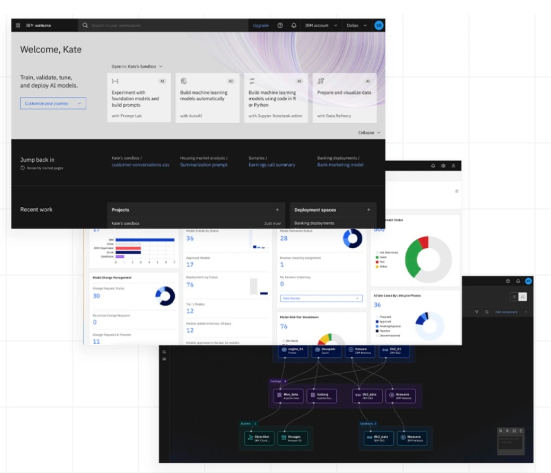Click the help question mark icon
551x473 pixels.
click(x=280, y=25)
